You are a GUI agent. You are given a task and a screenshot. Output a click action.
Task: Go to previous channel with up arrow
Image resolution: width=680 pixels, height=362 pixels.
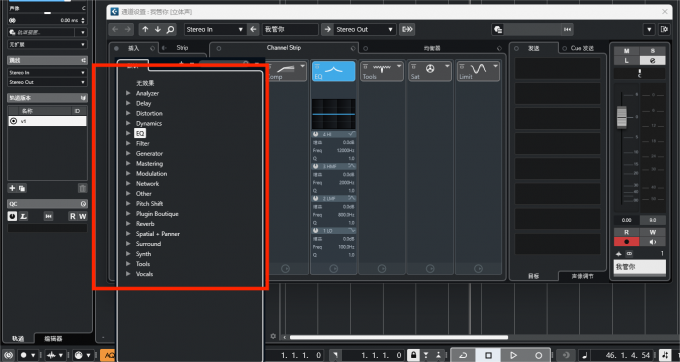click(145, 29)
